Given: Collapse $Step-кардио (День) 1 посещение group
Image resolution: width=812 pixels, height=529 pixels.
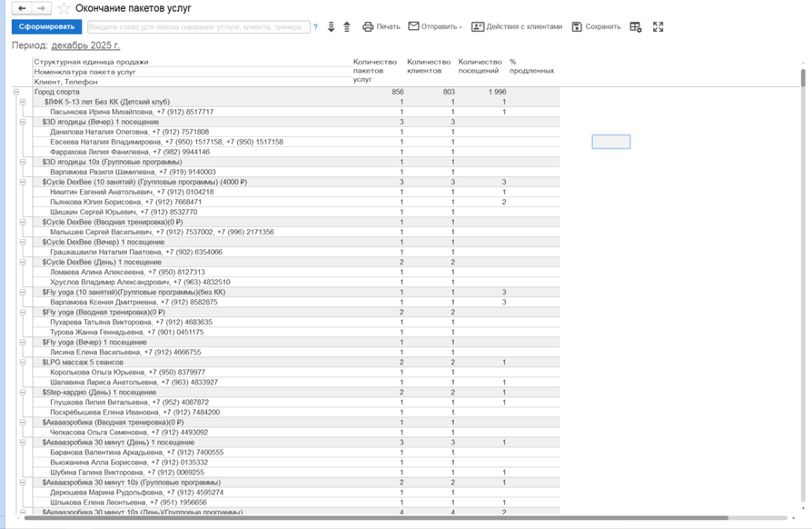Looking at the screenshot, I should point(23,393).
